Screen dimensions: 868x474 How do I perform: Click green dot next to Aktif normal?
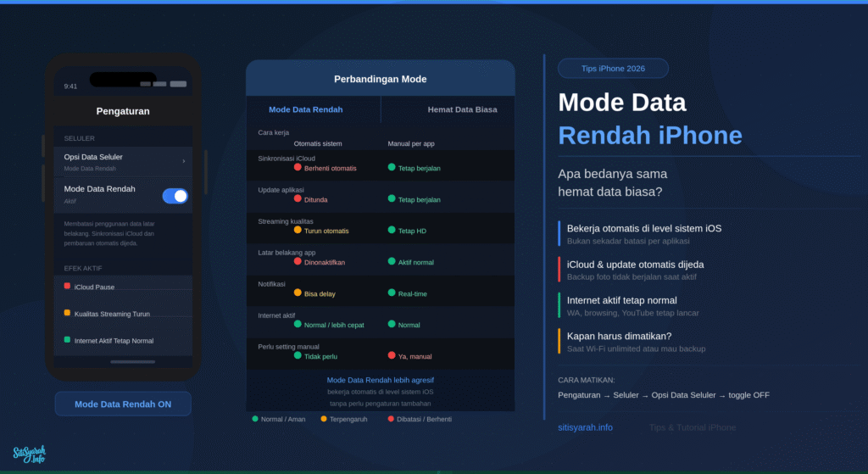click(x=392, y=261)
